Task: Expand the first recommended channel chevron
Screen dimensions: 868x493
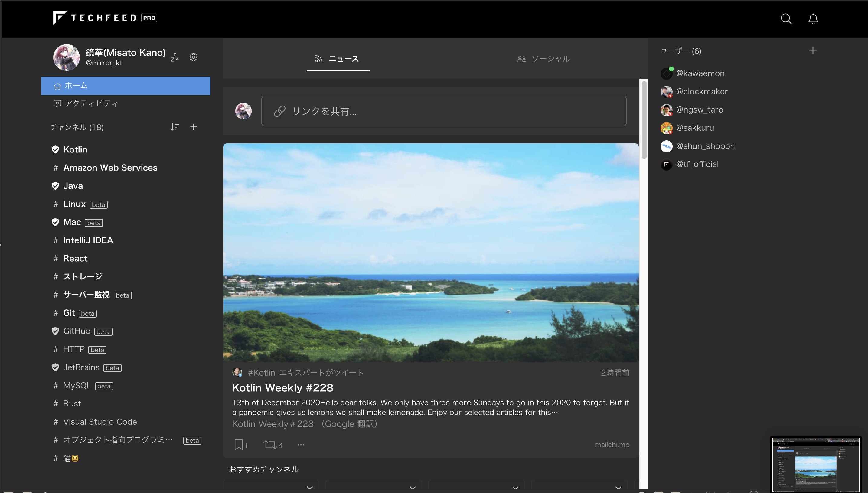Action: tap(309, 488)
